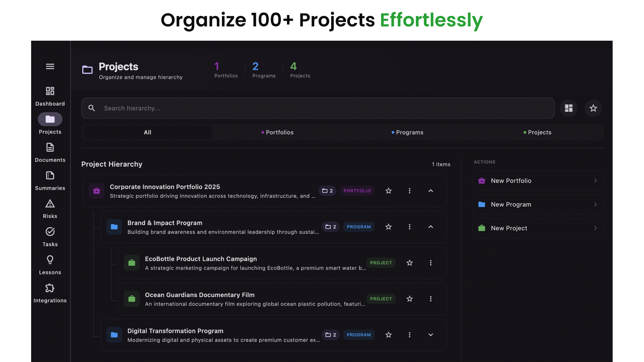Favorite the EcoBottle Product Launch Campaign
Image resolution: width=644 pixels, height=362 pixels.
pos(410,263)
